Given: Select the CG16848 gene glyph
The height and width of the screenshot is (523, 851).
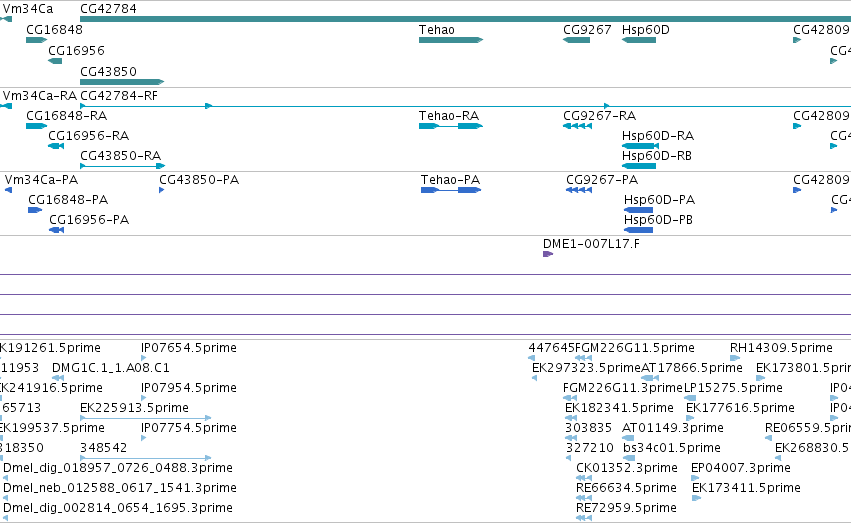Looking at the screenshot, I should 36,40.
